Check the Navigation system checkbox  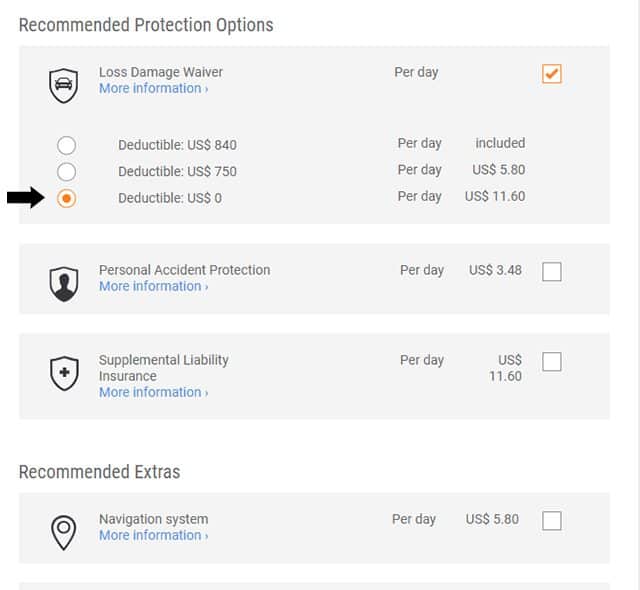coord(552,521)
